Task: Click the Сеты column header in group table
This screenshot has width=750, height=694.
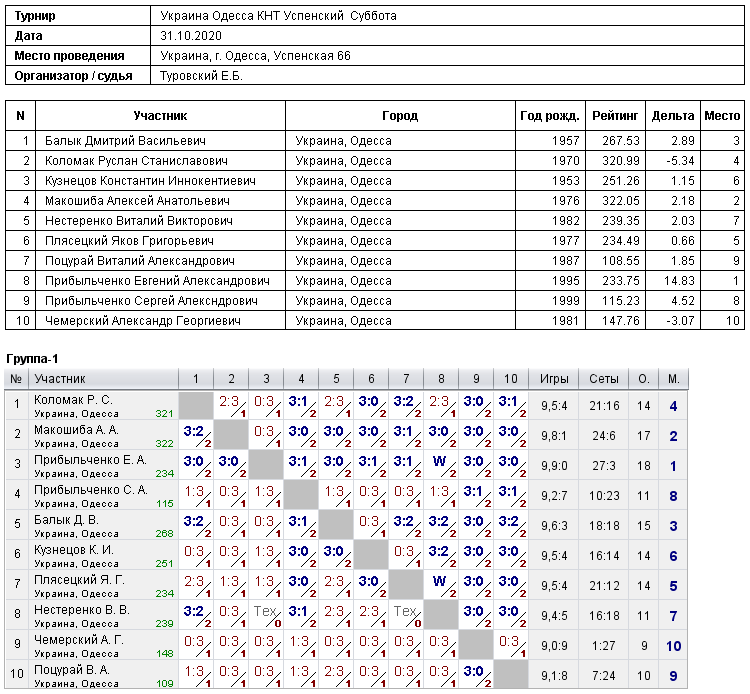Action: point(604,379)
